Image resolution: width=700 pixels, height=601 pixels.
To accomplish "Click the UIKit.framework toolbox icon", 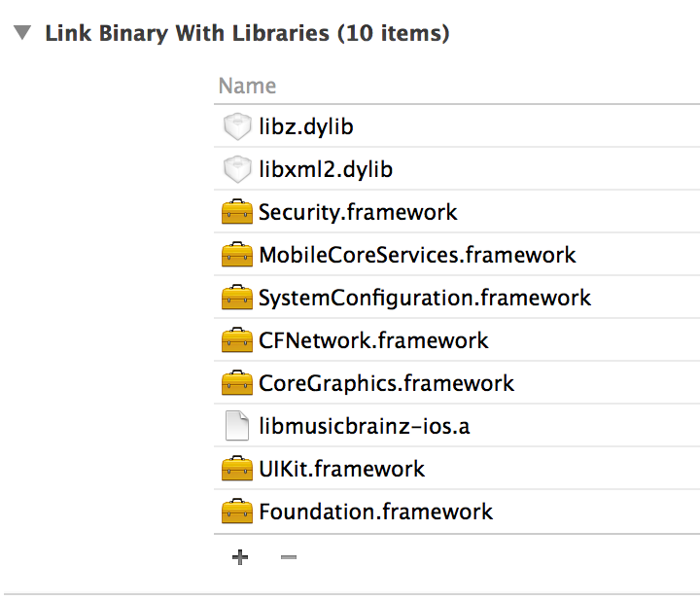I will click(x=237, y=469).
